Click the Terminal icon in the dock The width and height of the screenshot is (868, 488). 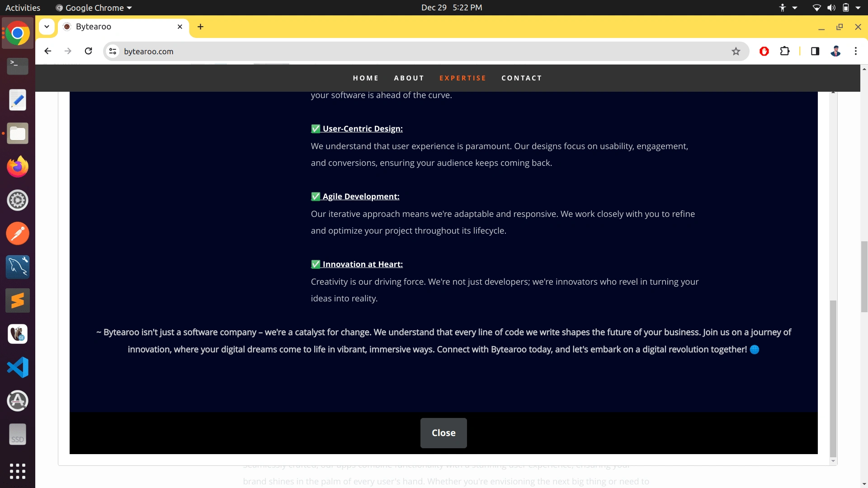tap(17, 66)
